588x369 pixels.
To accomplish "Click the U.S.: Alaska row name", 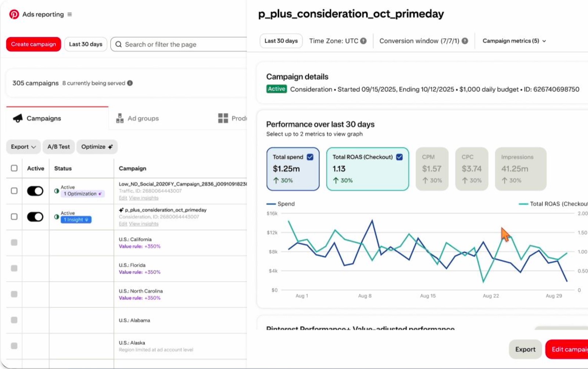I will pyautogui.click(x=132, y=343).
